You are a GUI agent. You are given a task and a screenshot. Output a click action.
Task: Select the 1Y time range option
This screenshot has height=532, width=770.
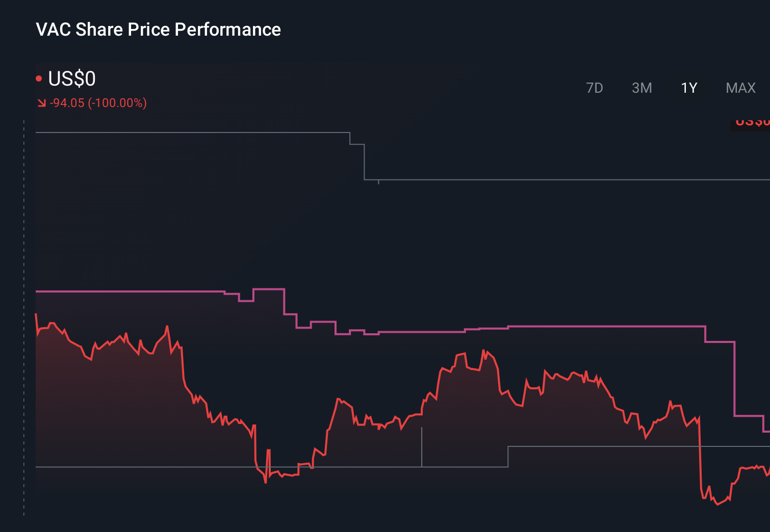click(688, 88)
